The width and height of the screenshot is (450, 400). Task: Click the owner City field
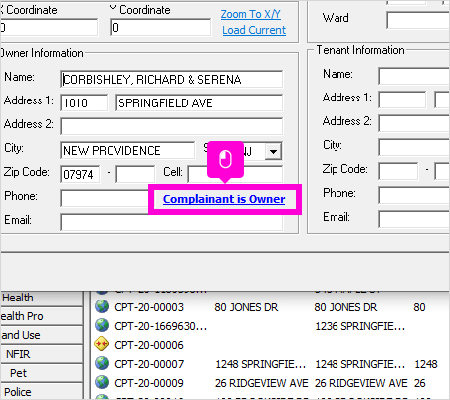tap(128, 150)
